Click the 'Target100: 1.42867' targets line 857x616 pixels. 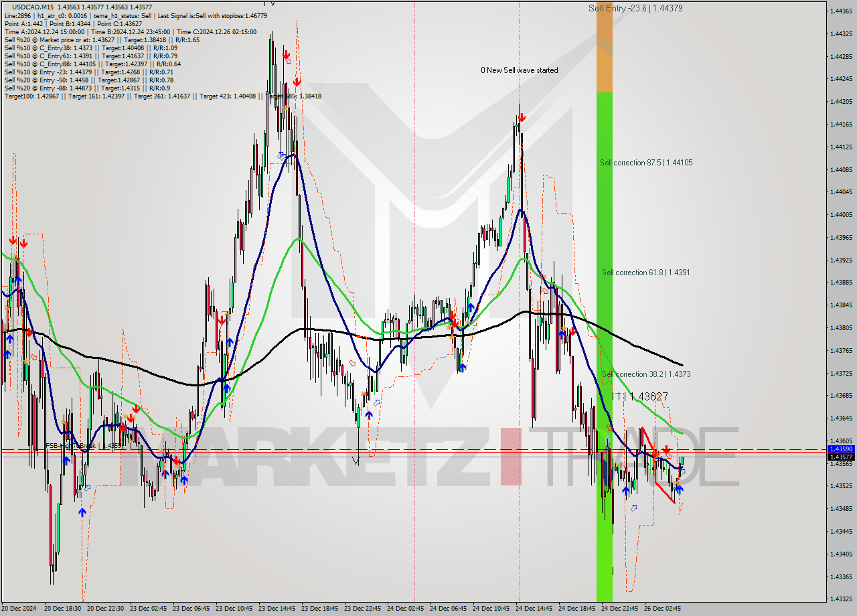coord(163,96)
